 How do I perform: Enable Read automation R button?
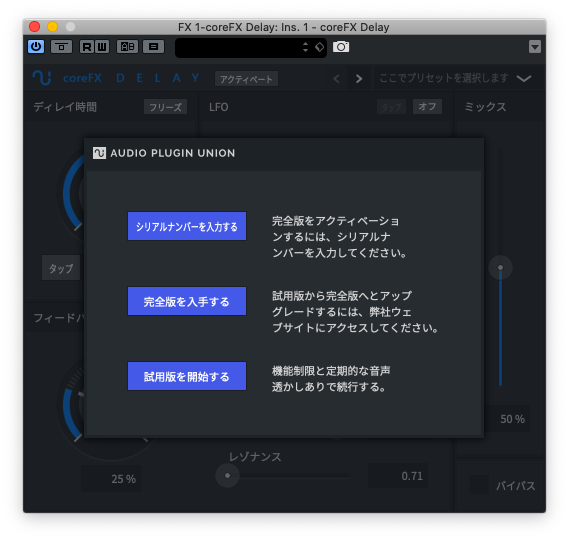click(x=87, y=47)
